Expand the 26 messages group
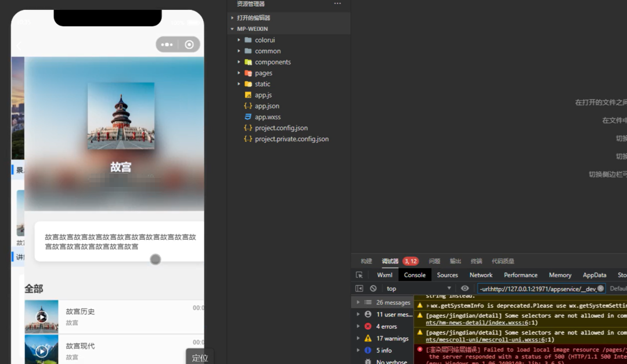Image resolution: width=627 pixels, height=364 pixels. tap(358, 302)
